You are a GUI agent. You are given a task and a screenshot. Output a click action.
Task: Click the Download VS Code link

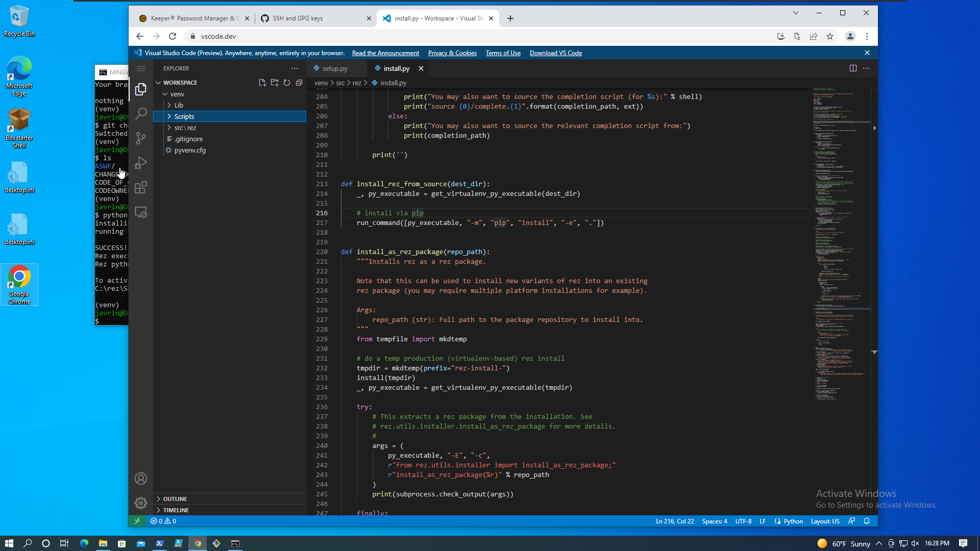(x=555, y=53)
